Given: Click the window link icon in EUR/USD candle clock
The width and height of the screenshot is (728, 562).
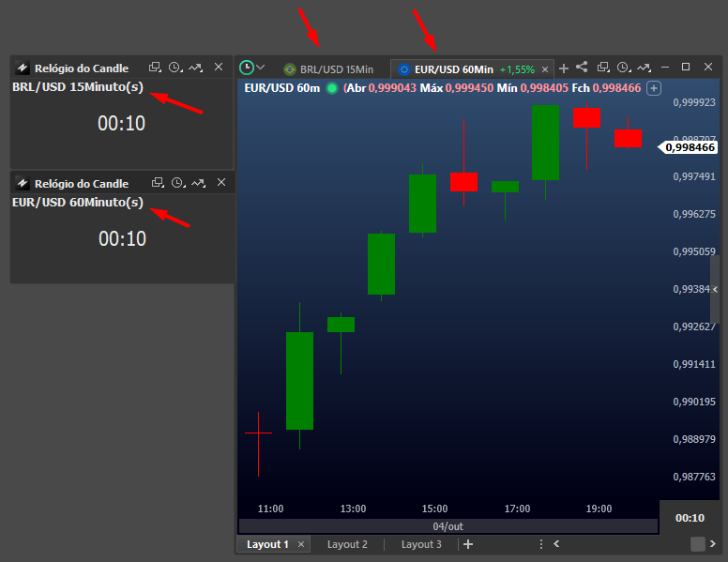Looking at the screenshot, I should (157, 183).
